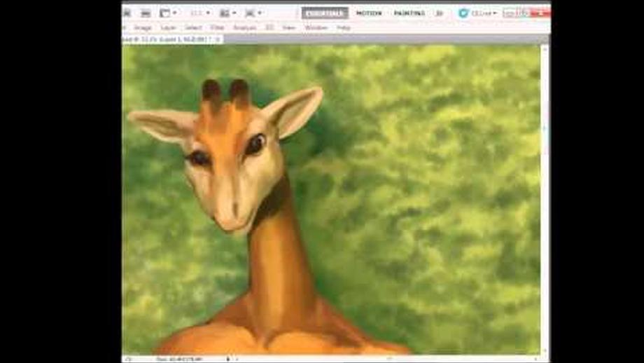Click the document size status text
Screen dimensions: 644x363
[x=178, y=359]
